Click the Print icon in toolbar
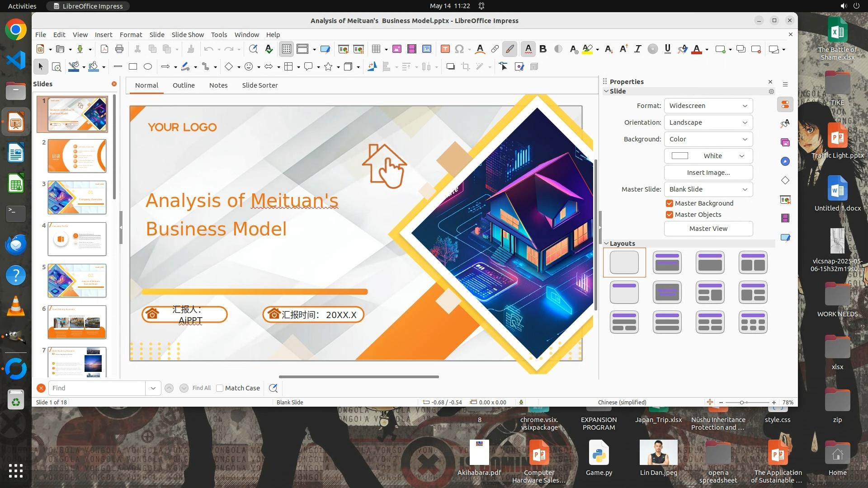The image size is (868, 488). pyautogui.click(x=119, y=49)
